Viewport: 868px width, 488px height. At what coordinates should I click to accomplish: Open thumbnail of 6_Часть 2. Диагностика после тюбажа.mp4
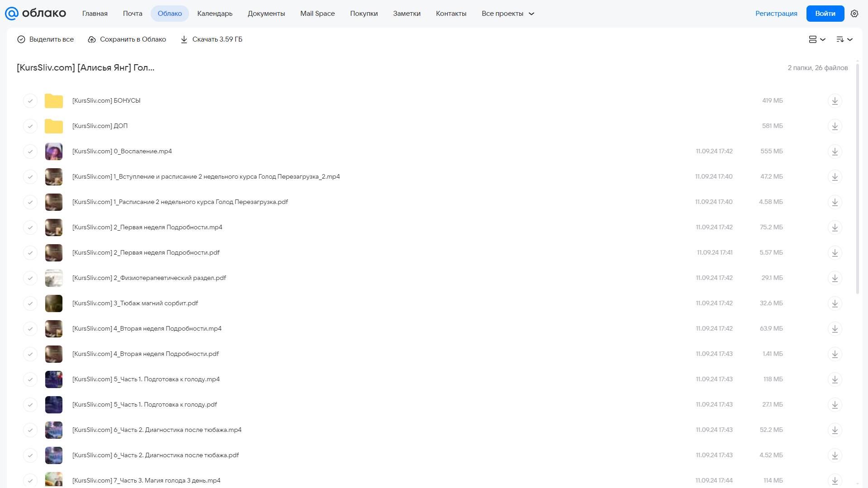point(54,430)
